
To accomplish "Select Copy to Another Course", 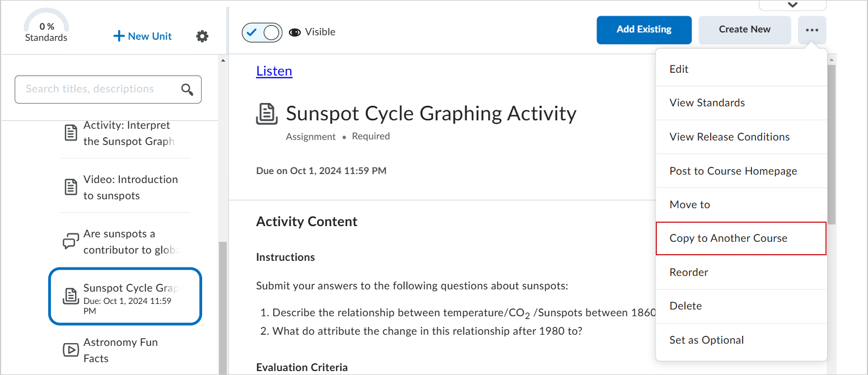I will pyautogui.click(x=741, y=238).
